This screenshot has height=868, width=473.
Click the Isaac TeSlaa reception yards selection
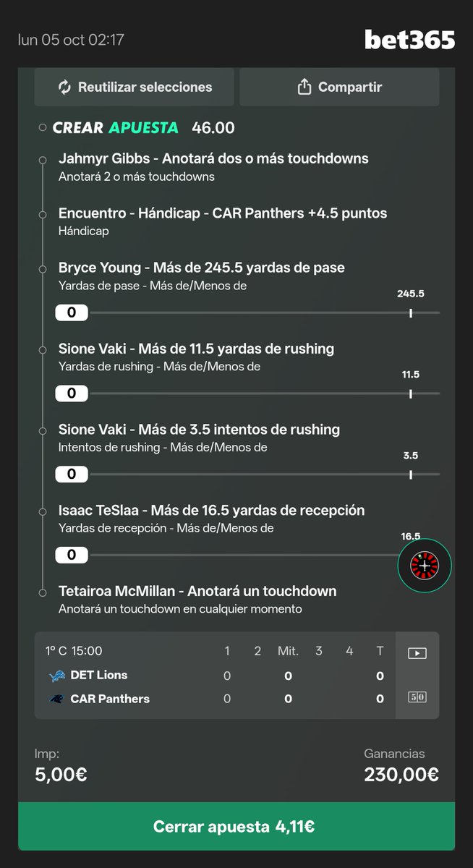coord(212,519)
